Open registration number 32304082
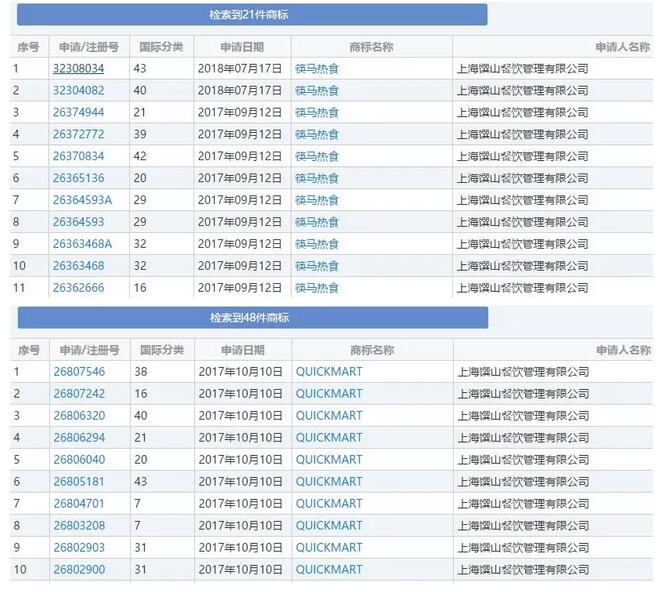The height and width of the screenshot is (592, 669). pyautogui.click(x=78, y=90)
